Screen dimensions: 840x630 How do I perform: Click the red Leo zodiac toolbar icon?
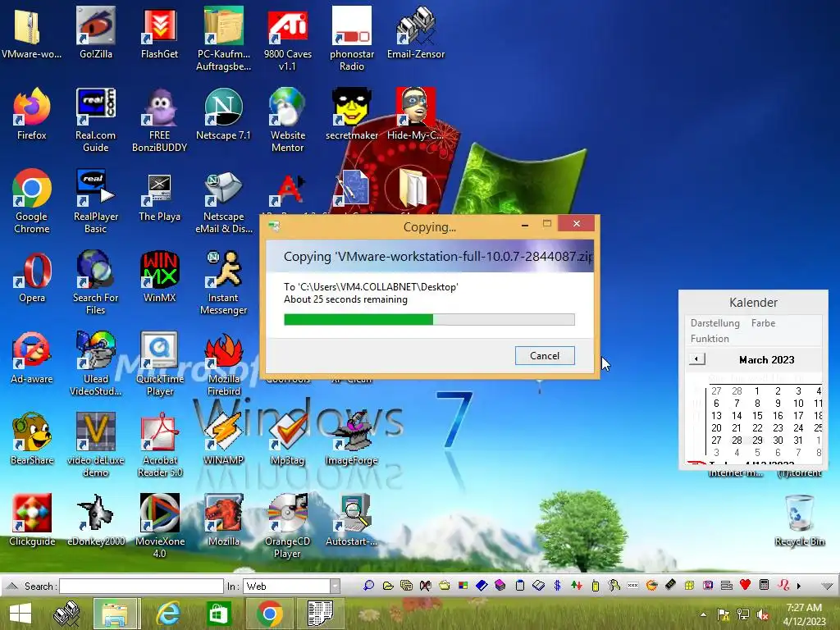(783, 585)
